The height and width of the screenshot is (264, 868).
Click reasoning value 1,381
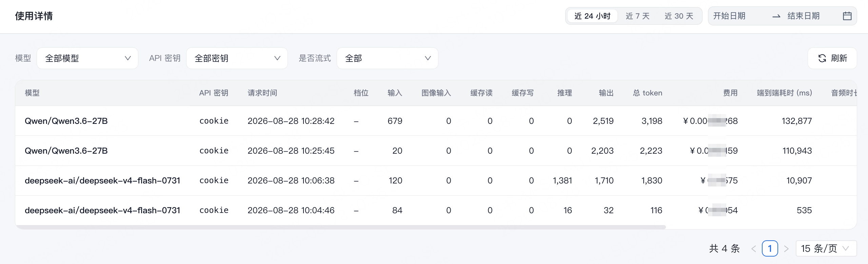pyautogui.click(x=563, y=180)
